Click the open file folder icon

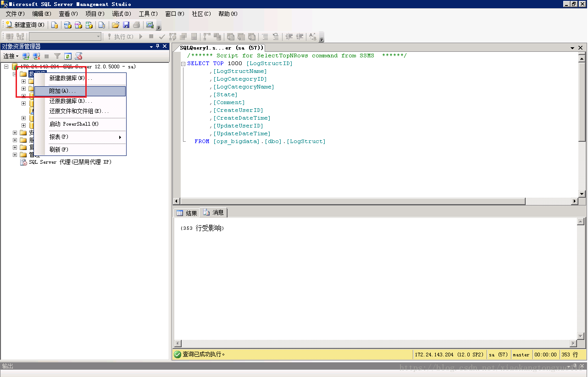click(116, 25)
